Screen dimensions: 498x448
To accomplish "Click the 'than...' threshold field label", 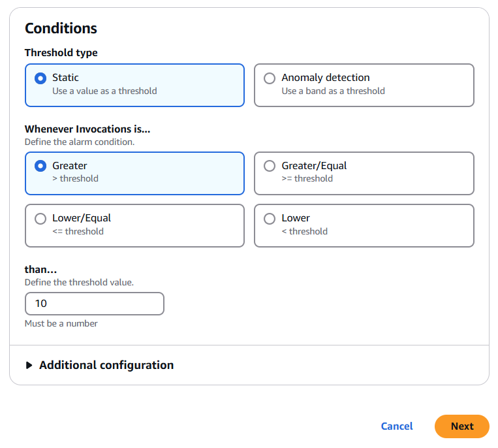I will coord(40,270).
